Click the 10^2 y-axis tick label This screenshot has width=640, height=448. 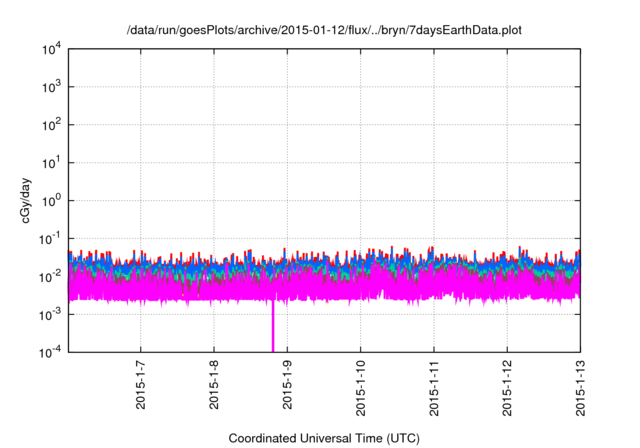pyautogui.click(x=52, y=125)
